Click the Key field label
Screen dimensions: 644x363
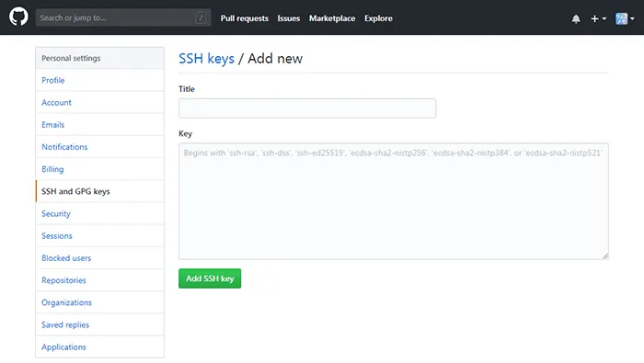click(185, 134)
